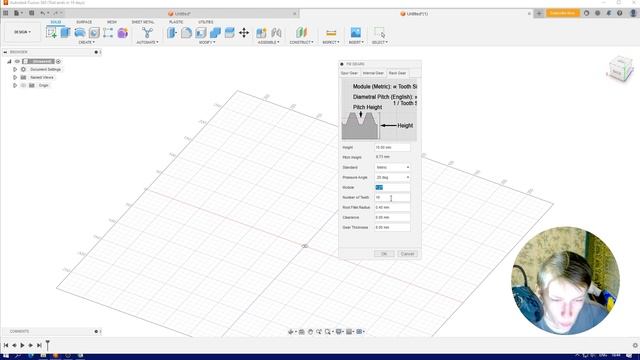Click the Joint tool icon
This screenshot has height=360, width=640.
pos(276,33)
